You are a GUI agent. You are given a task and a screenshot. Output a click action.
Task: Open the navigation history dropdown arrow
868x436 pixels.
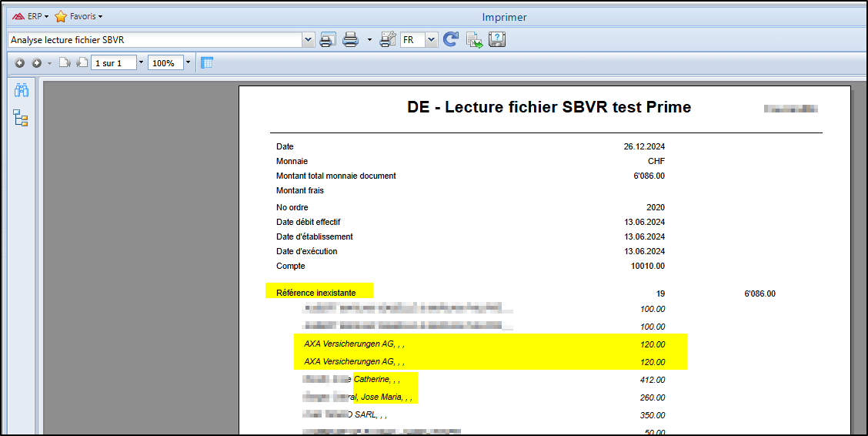[x=49, y=63]
